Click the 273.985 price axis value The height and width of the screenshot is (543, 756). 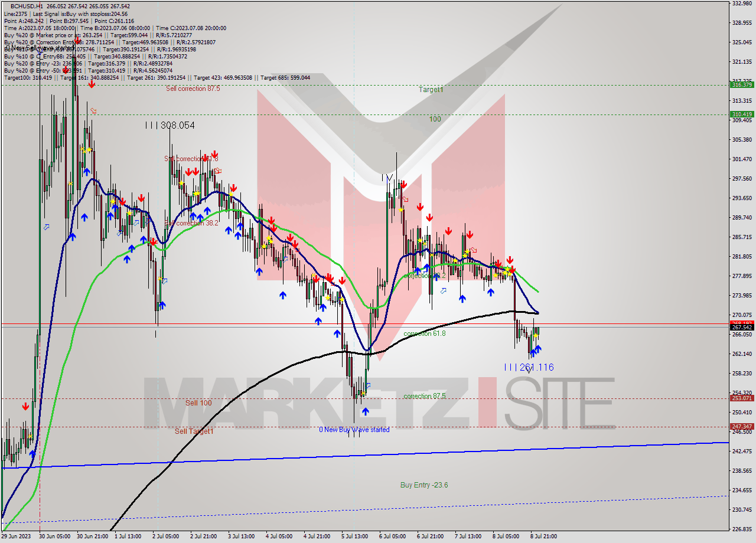(x=742, y=296)
